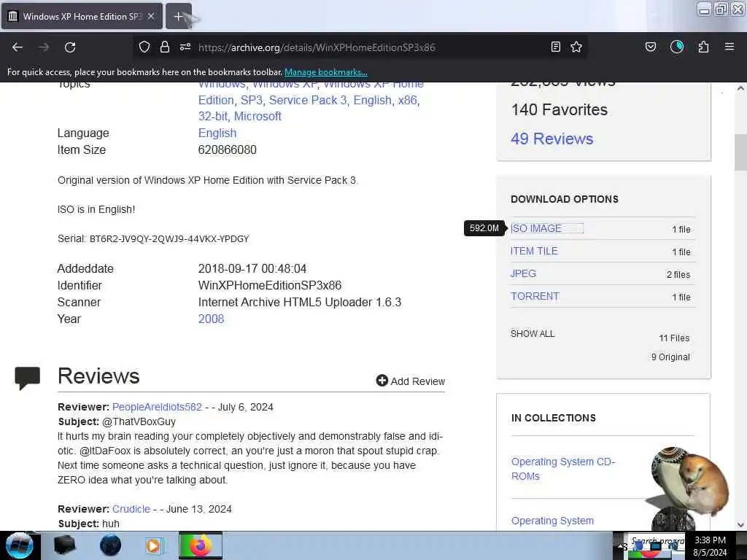
Task: Click the Reviews speech bubble icon
Action: coord(27,378)
